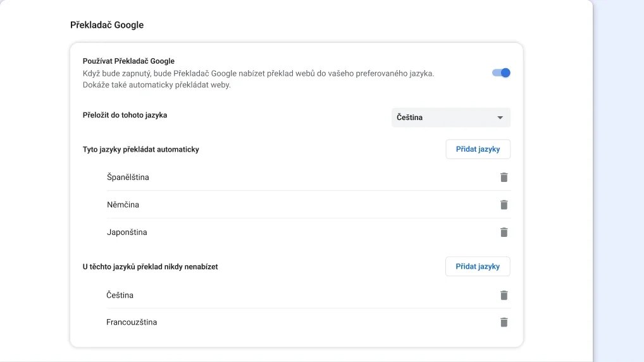Click Čeština in the never-translate list
This screenshot has height=362, width=644.
[x=120, y=295]
